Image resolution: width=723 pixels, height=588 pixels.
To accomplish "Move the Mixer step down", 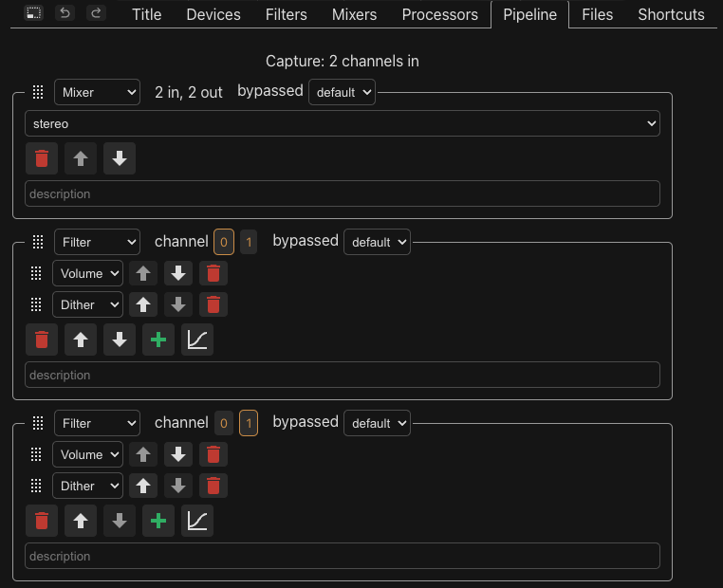I will 120,158.
